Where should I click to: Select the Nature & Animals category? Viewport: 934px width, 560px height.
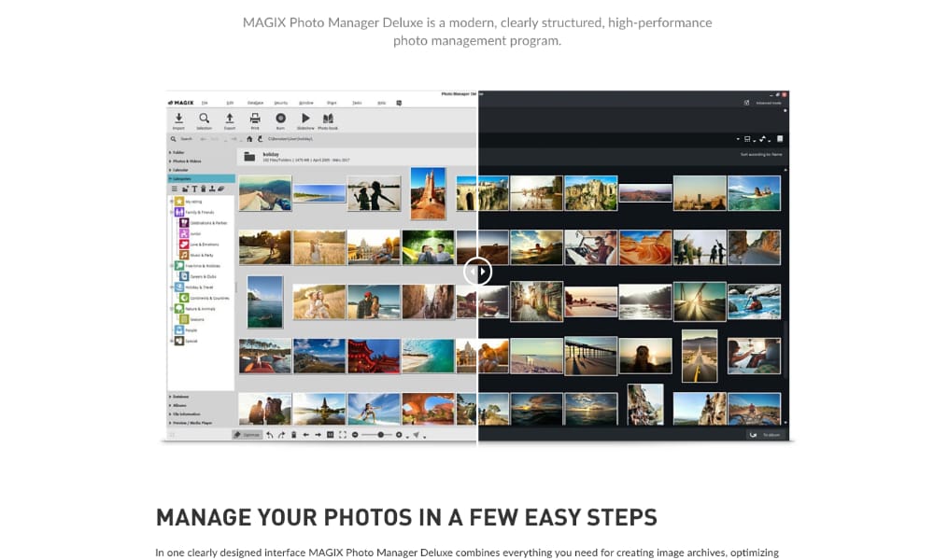(x=195, y=309)
